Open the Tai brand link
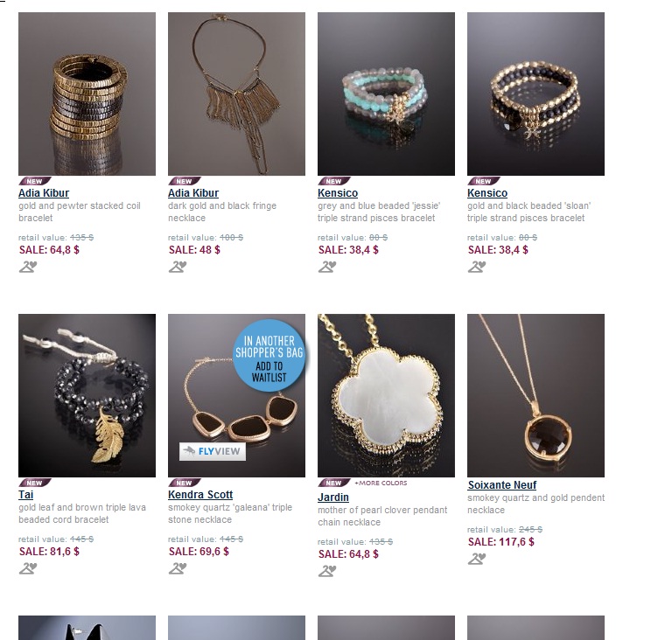Screen dimensions: 672x640 [25, 495]
